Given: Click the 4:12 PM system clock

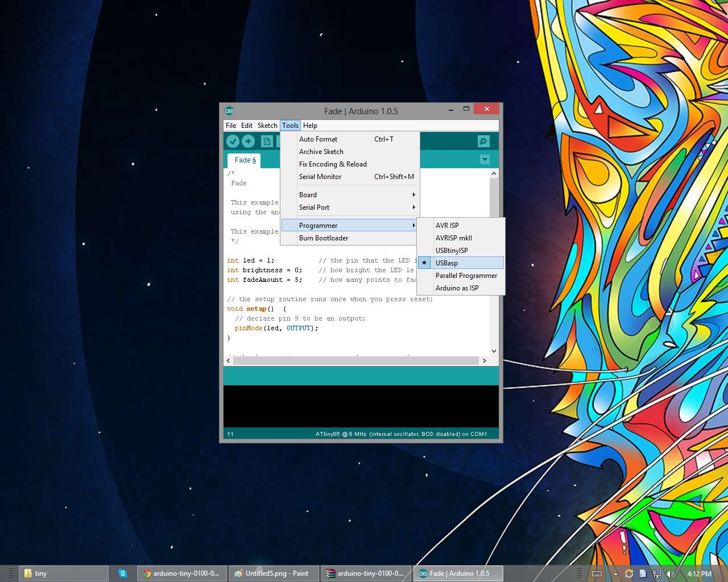Looking at the screenshot, I should (699, 574).
